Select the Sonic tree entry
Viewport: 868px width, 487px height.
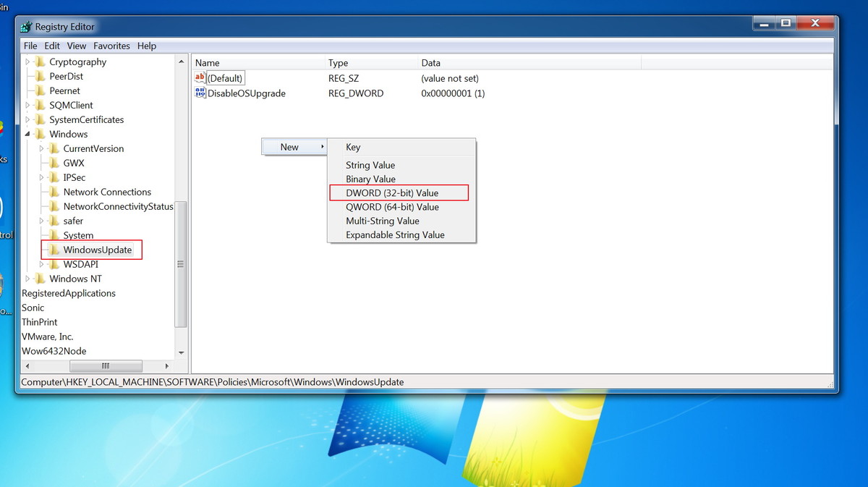33,308
